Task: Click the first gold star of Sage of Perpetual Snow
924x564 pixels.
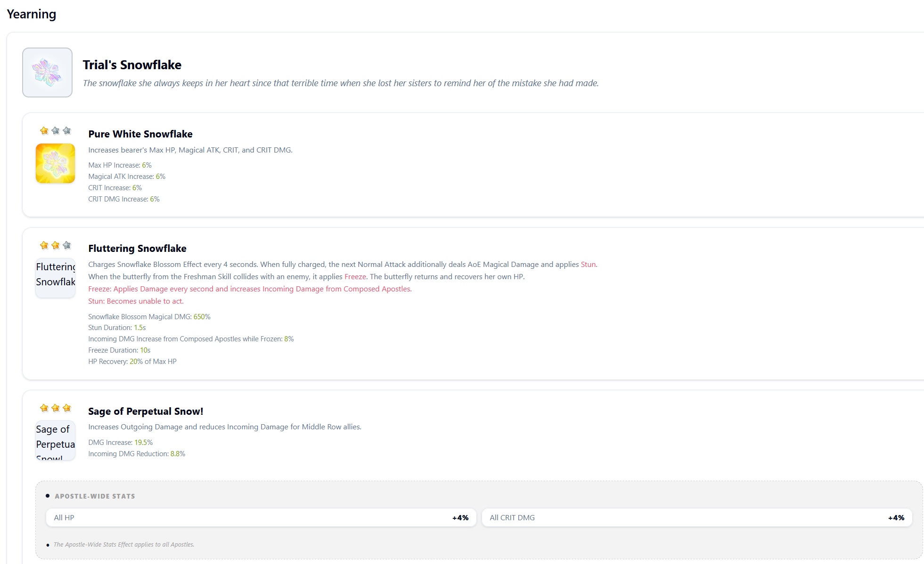Action: tap(44, 408)
